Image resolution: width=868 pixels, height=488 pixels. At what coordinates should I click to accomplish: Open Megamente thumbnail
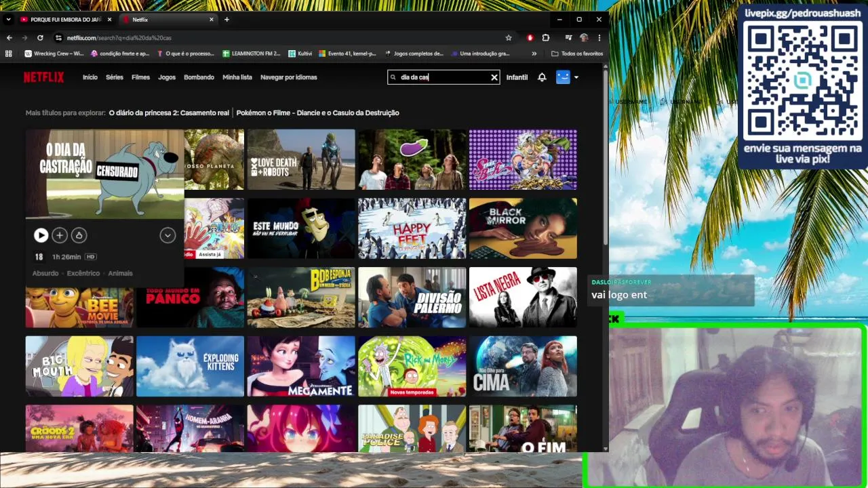(x=301, y=367)
